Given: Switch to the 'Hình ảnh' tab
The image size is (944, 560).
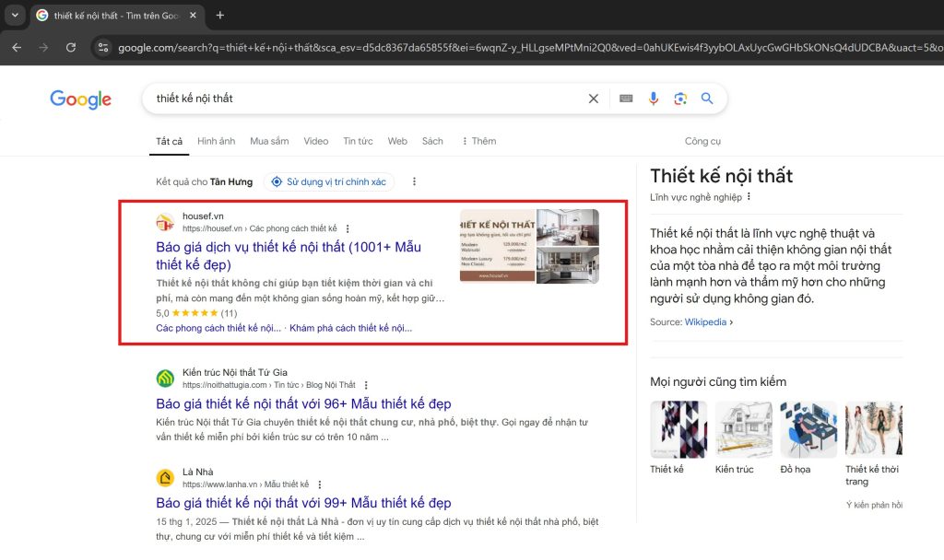Looking at the screenshot, I should pyautogui.click(x=216, y=141).
